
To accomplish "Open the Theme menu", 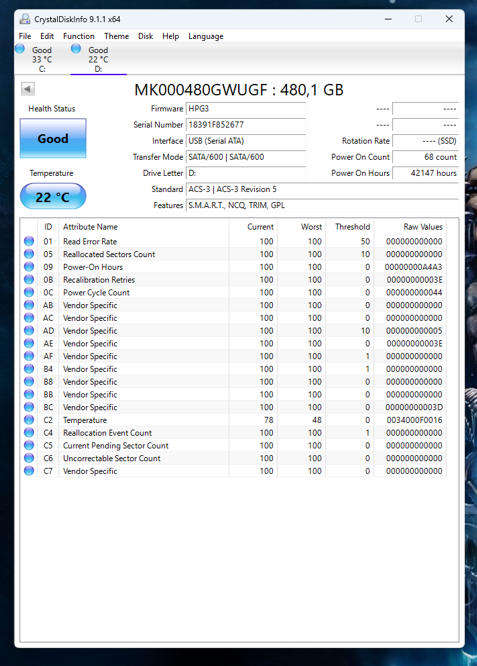I will tap(116, 36).
